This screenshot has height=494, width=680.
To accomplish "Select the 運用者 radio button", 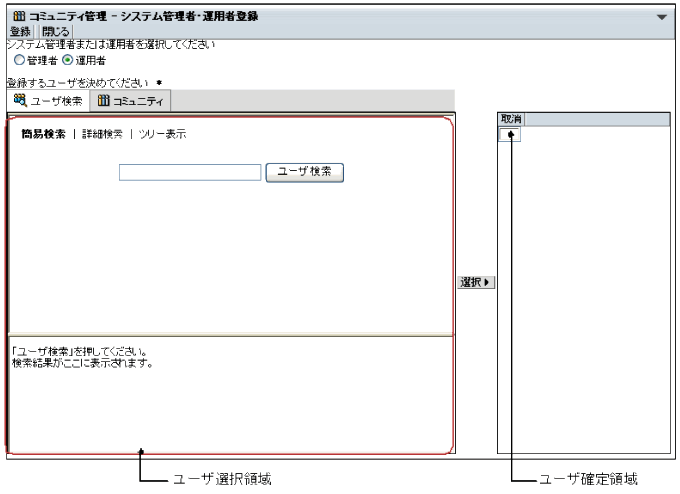I will [67, 60].
